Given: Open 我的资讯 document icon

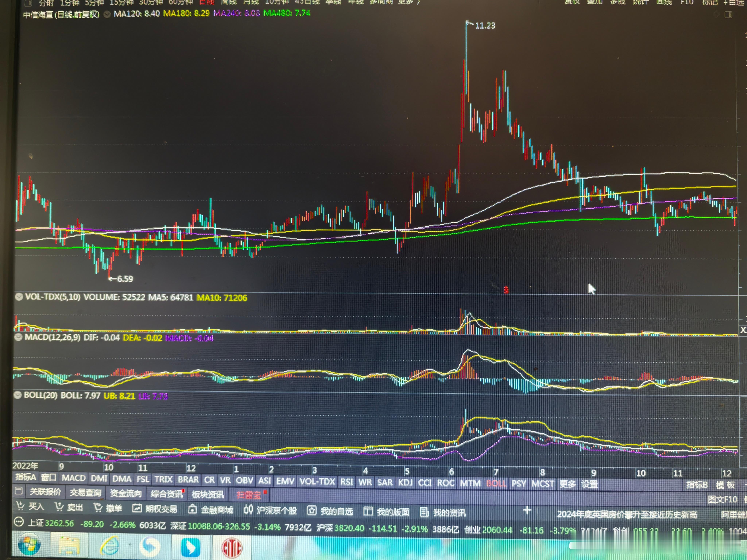Looking at the screenshot, I should click(x=424, y=512).
